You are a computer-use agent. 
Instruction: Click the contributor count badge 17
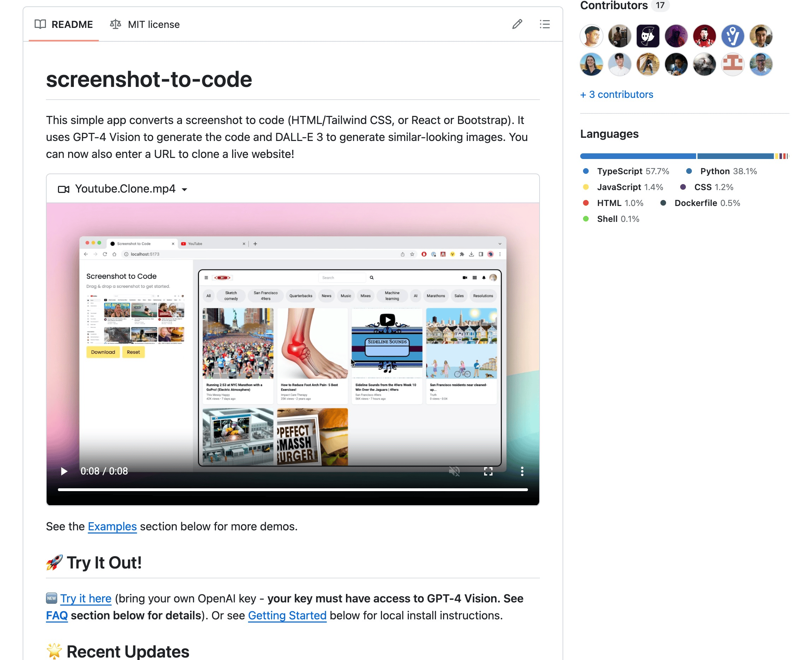tap(660, 5)
